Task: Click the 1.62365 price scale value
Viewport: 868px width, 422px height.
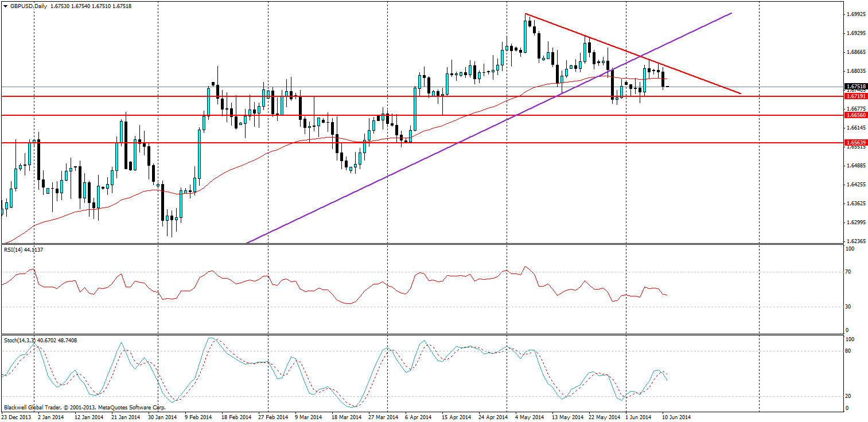Action: point(855,241)
